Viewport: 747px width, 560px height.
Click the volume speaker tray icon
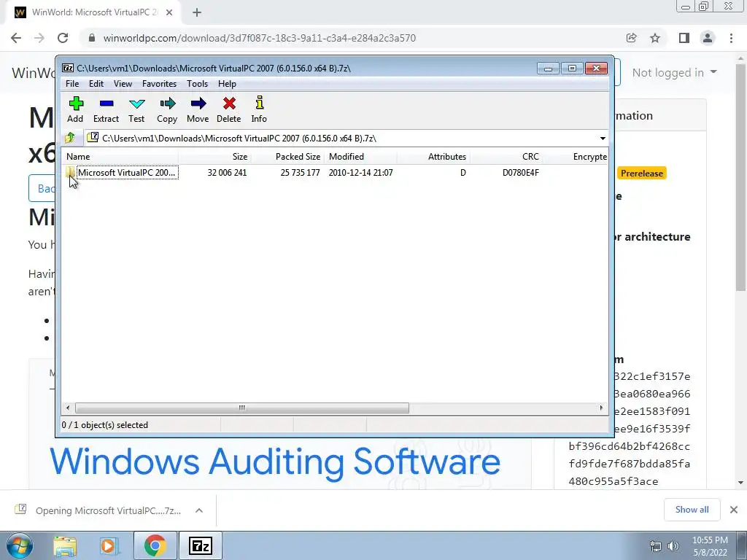[673, 546]
